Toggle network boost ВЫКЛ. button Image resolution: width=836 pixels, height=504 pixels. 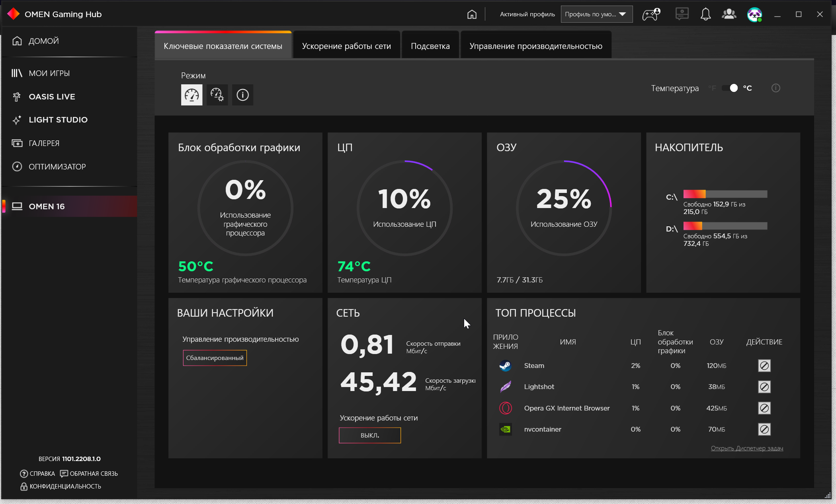point(369,435)
